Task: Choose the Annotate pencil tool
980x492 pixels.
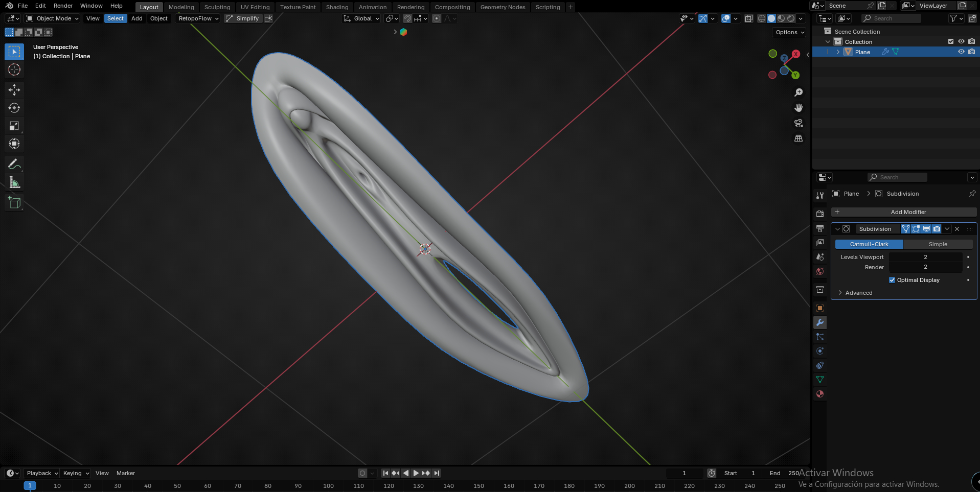Action: pyautogui.click(x=14, y=164)
